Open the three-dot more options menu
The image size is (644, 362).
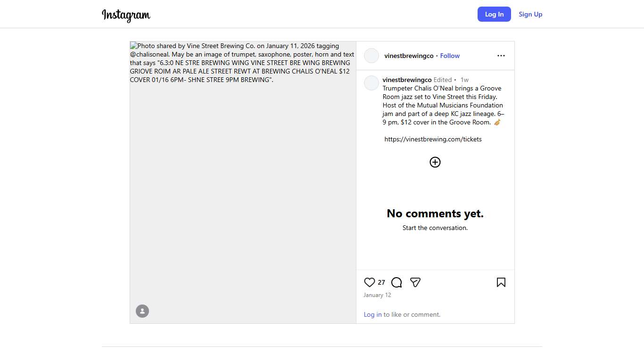coord(501,56)
